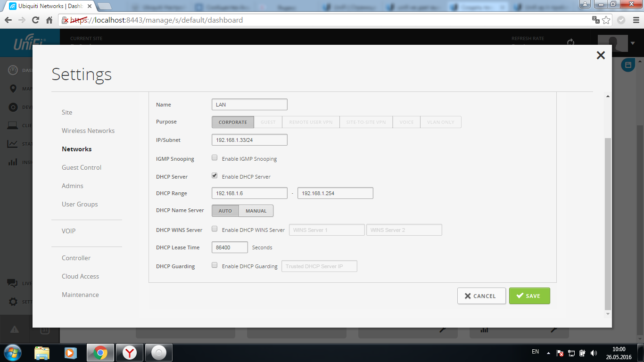Enable DHCP Guarding checkbox
This screenshot has height=362, width=644.
[215, 265]
